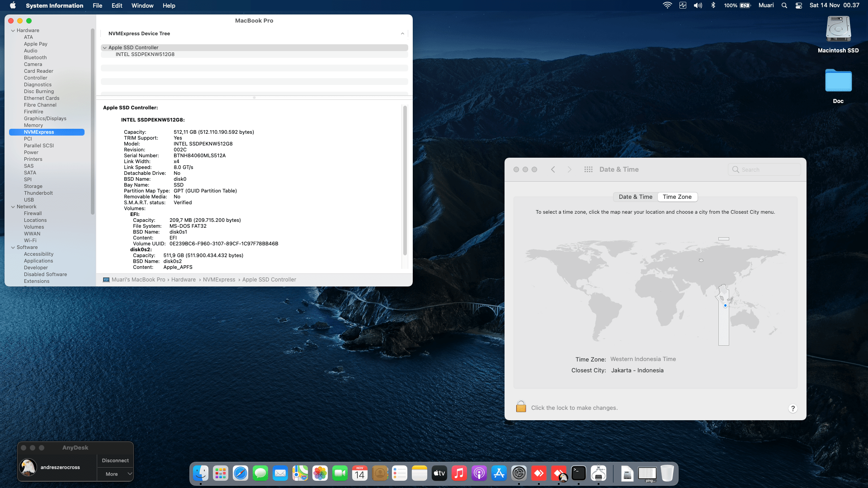The height and width of the screenshot is (488, 868).
Task: Click the lock icon to make changes
Action: click(521, 407)
